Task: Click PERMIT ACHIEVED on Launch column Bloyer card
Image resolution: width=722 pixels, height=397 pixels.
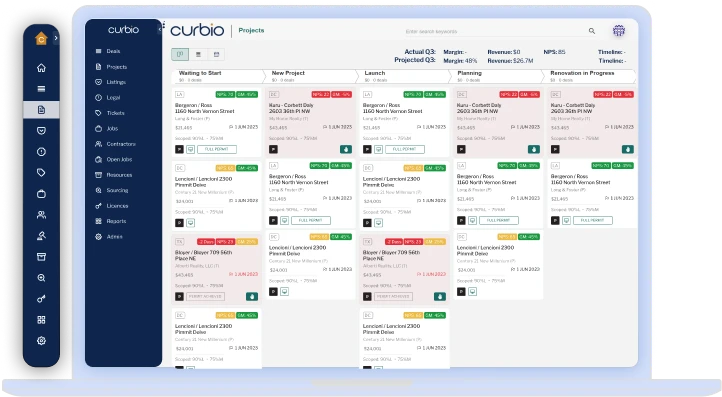Action: (x=393, y=297)
